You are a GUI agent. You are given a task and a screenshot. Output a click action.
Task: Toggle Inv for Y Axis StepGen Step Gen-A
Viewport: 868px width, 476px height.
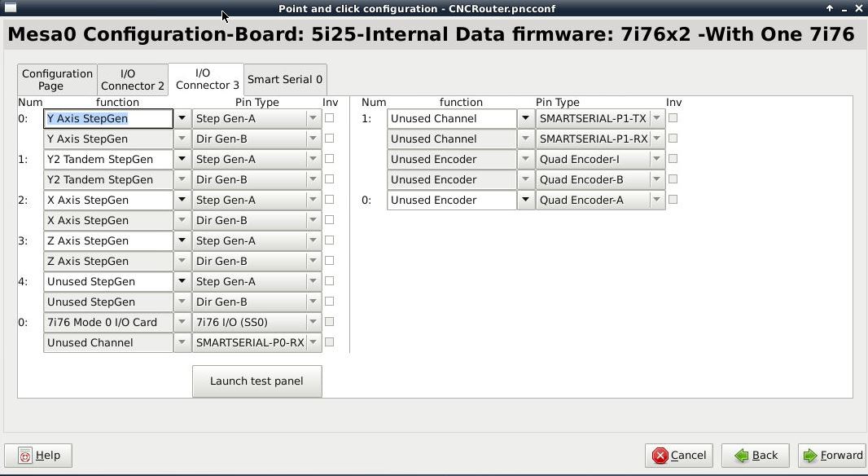[330, 118]
